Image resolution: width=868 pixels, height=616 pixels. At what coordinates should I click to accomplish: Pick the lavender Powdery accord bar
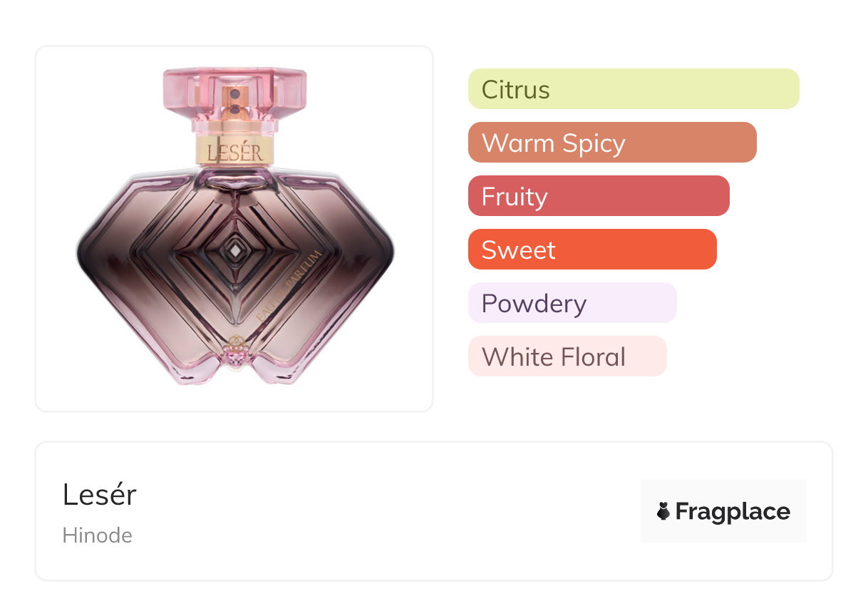click(572, 303)
